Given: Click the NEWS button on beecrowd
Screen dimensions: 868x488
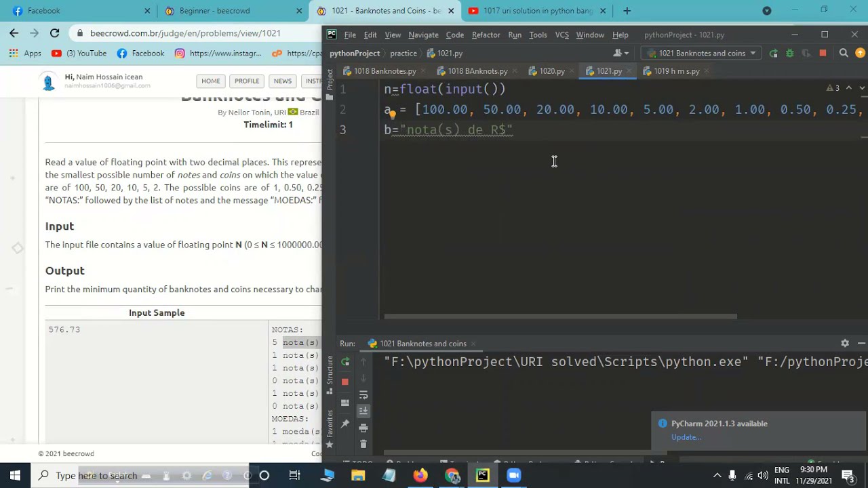Looking at the screenshot, I should [x=283, y=81].
